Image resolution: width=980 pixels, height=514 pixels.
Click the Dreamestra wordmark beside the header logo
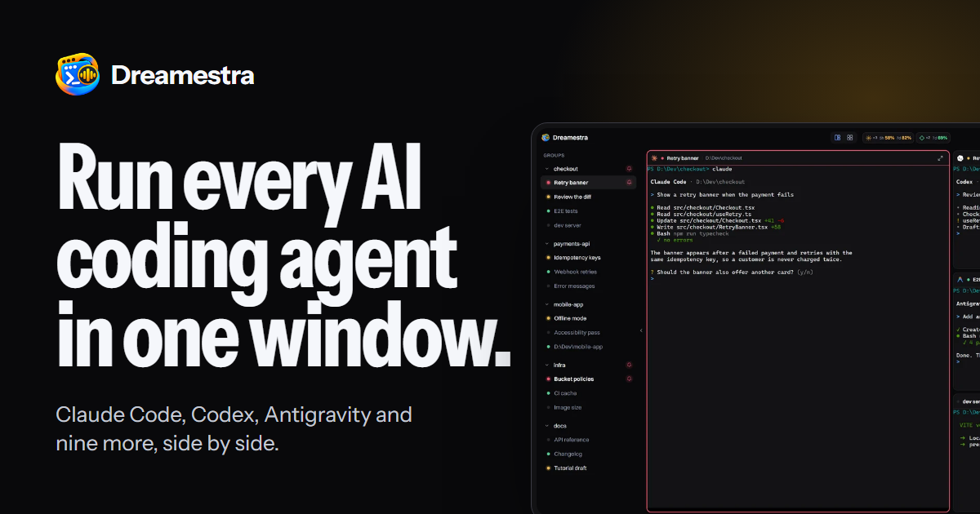point(183,76)
